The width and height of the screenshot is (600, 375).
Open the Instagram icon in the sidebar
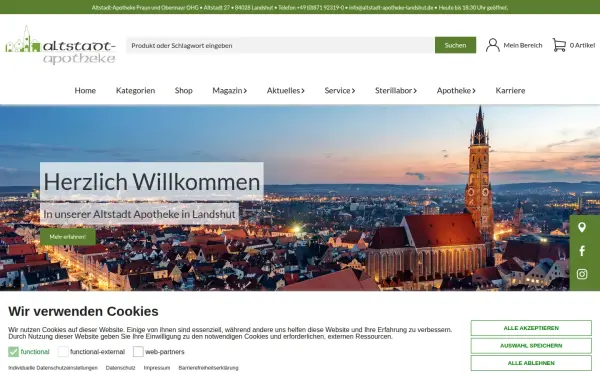(x=582, y=274)
